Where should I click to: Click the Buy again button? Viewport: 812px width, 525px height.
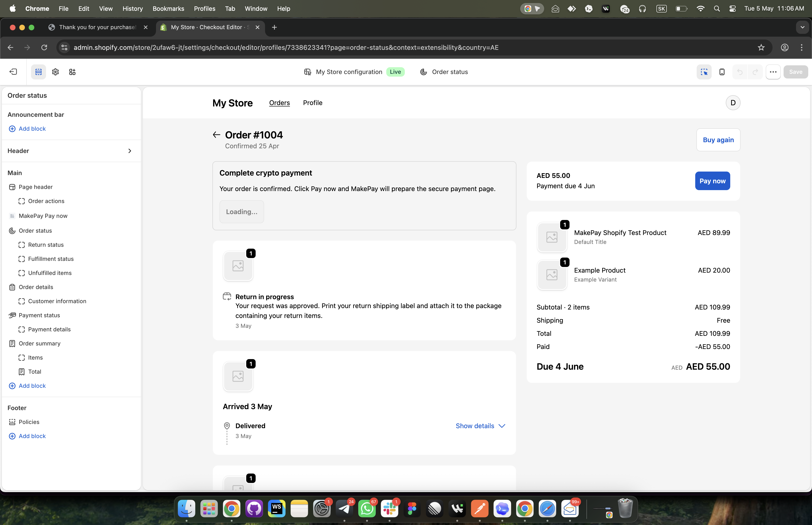718,140
